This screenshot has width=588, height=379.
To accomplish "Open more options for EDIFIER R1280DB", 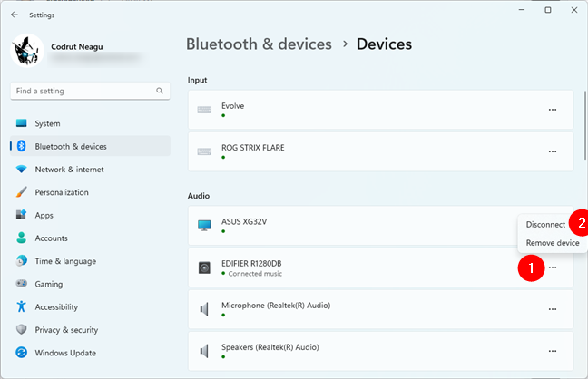I will tap(553, 267).
